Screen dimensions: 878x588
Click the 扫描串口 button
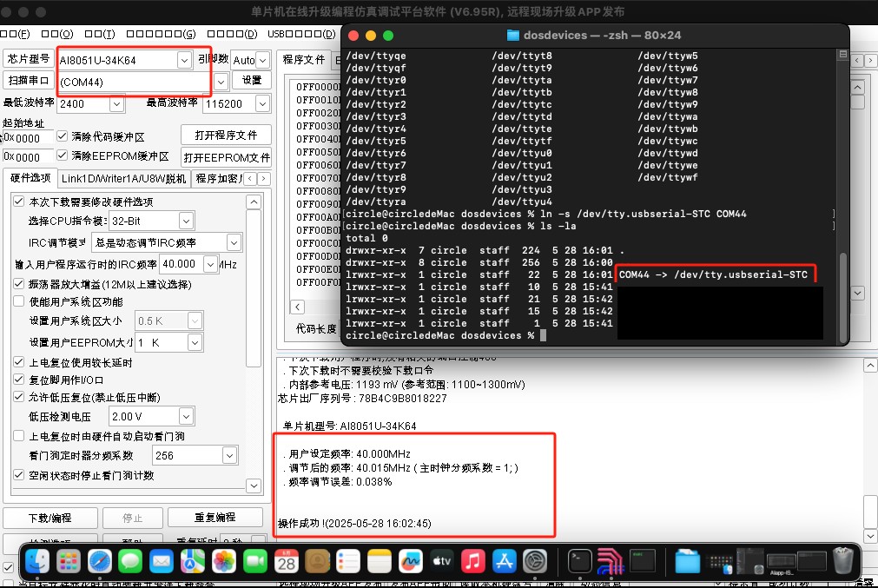pos(29,80)
